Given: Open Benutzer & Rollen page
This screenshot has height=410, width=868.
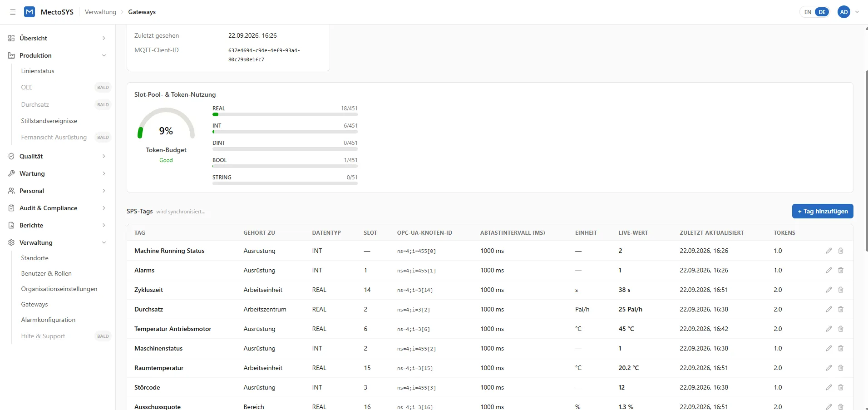Looking at the screenshot, I should point(46,273).
